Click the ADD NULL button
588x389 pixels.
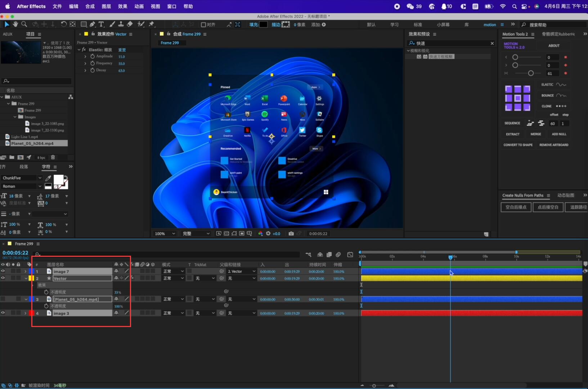pyautogui.click(x=559, y=134)
